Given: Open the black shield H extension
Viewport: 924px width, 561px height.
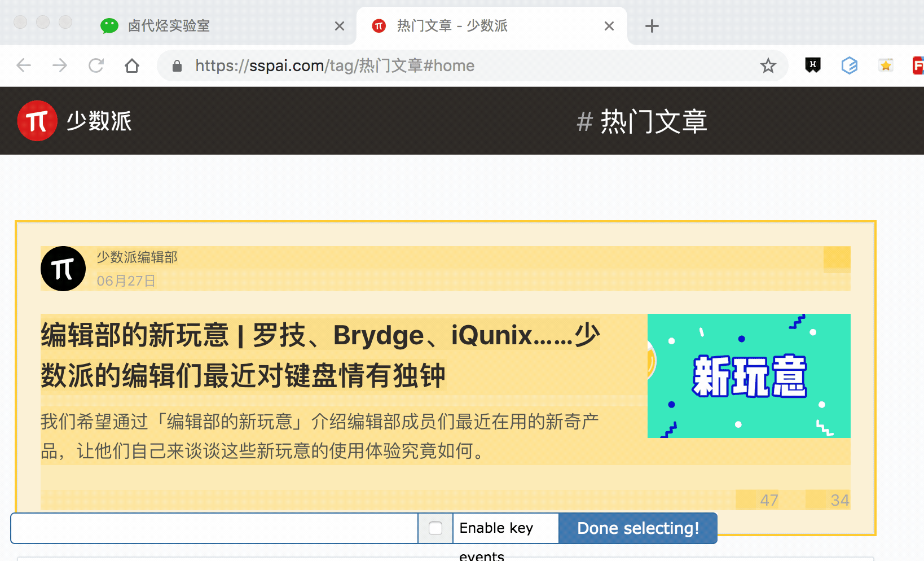Looking at the screenshot, I should pos(813,65).
